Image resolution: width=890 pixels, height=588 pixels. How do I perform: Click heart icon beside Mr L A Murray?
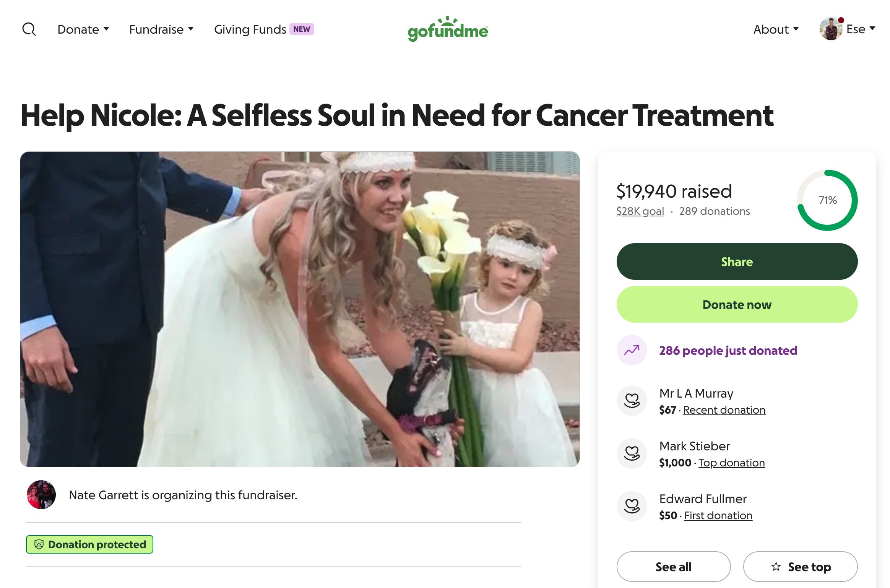point(632,401)
